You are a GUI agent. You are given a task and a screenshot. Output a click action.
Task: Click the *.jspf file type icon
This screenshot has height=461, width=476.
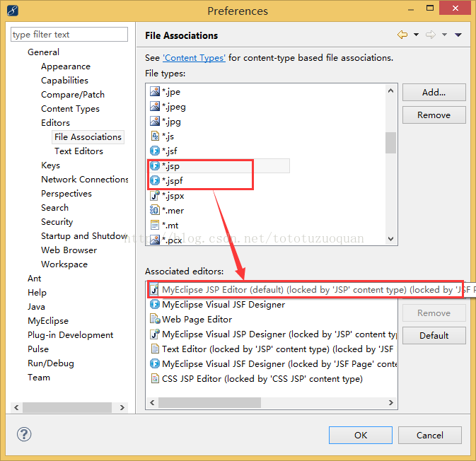[x=155, y=180]
